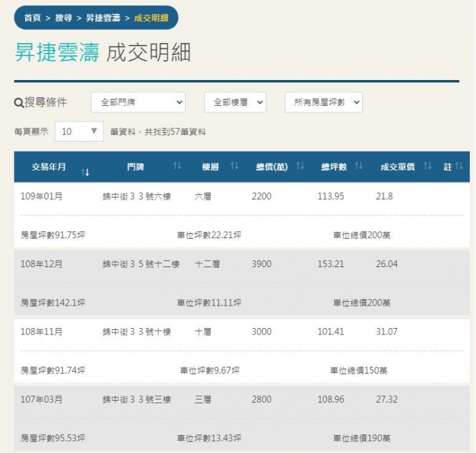Open 昇捷雲濤 breadcrumb link
The height and width of the screenshot is (453, 476).
[x=103, y=18]
